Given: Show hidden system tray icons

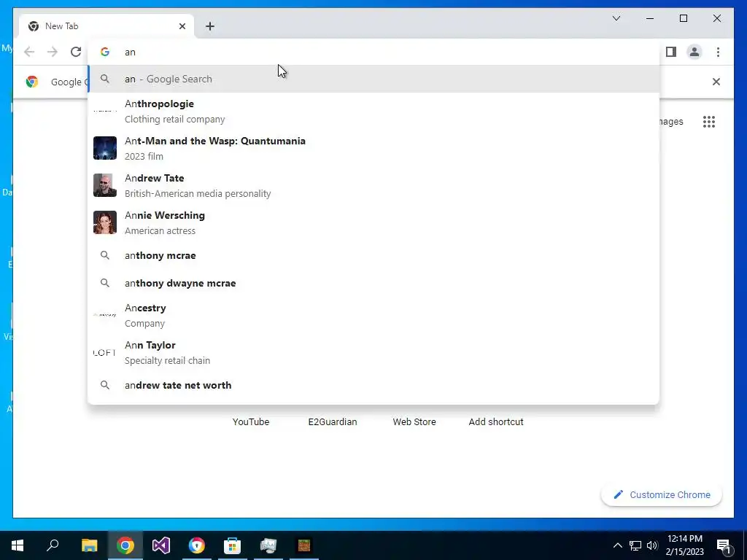Looking at the screenshot, I should pyautogui.click(x=617, y=545).
